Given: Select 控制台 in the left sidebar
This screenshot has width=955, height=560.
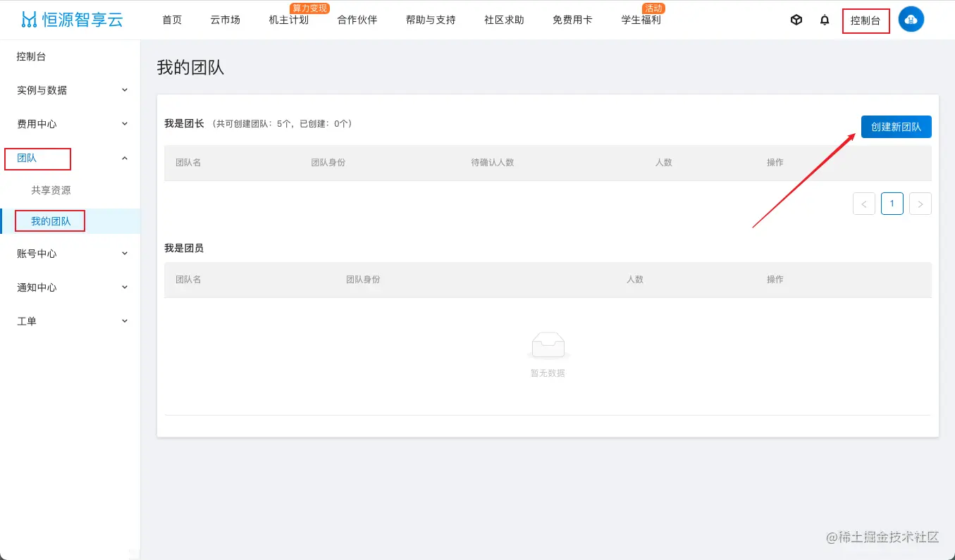Looking at the screenshot, I should point(31,56).
